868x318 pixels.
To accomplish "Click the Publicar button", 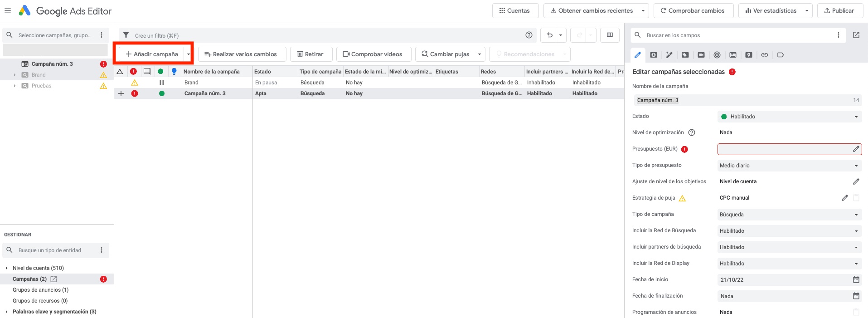I will (x=839, y=10).
